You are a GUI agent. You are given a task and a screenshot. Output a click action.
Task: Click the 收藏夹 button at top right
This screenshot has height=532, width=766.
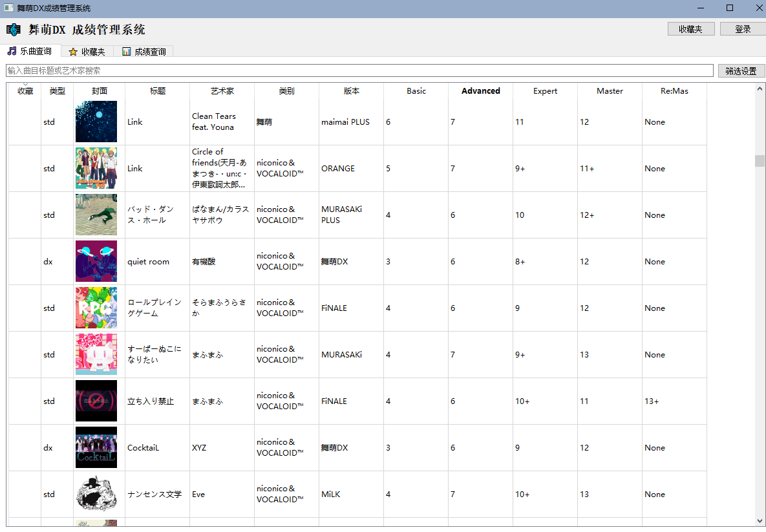click(x=691, y=29)
